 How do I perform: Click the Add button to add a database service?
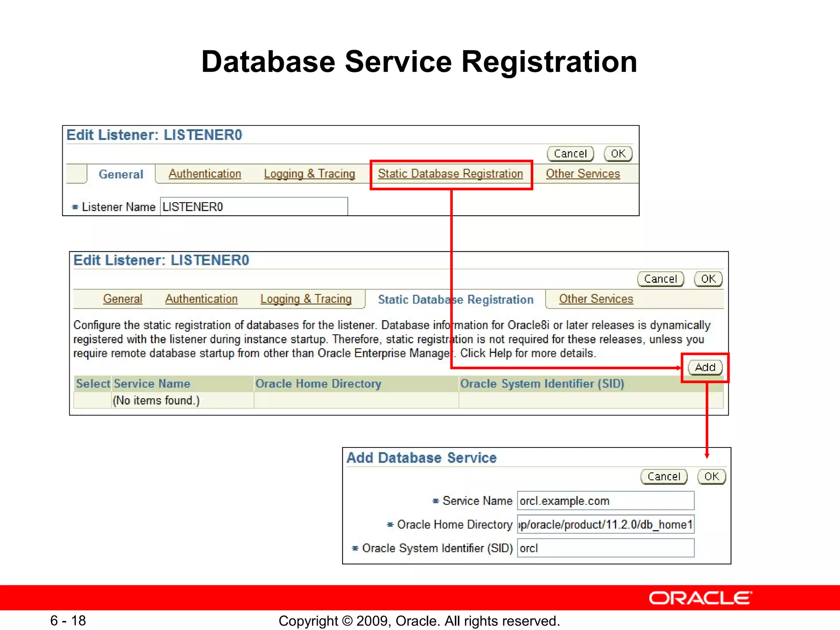705,367
